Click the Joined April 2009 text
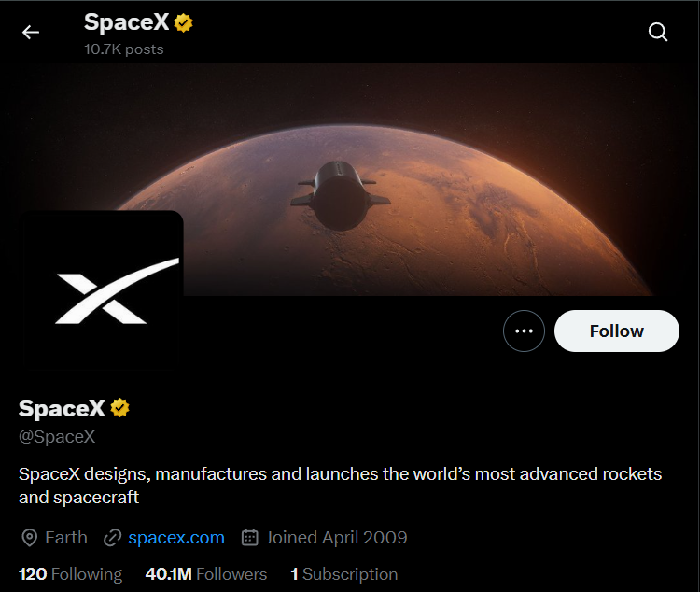The image size is (700, 592). [336, 537]
